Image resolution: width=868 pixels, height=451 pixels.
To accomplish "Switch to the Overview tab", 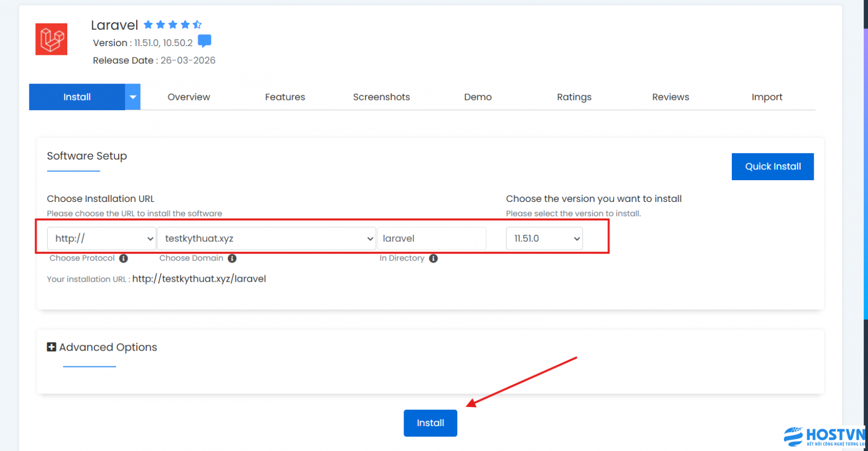I will click(x=189, y=97).
